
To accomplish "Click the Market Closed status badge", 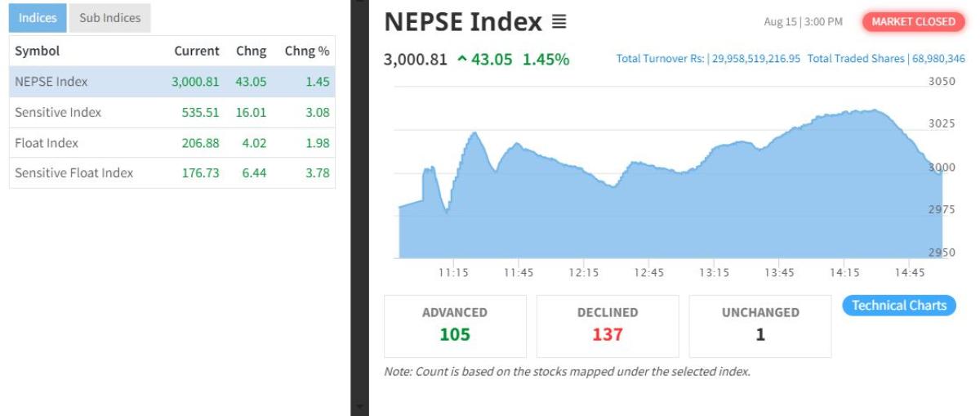I will pyautogui.click(x=913, y=22).
